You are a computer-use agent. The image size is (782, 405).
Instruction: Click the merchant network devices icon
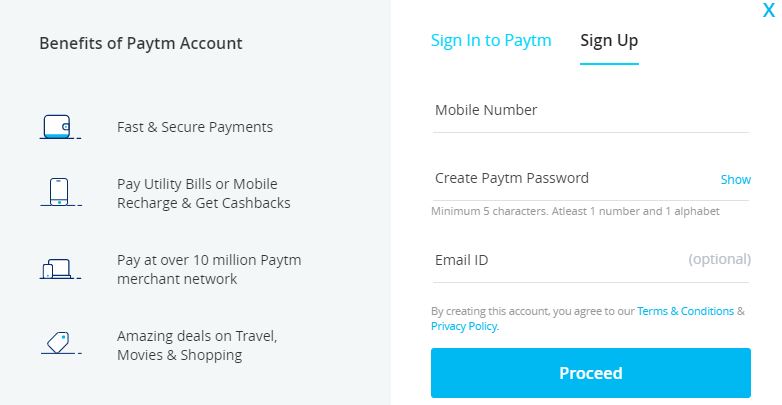point(56,269)
